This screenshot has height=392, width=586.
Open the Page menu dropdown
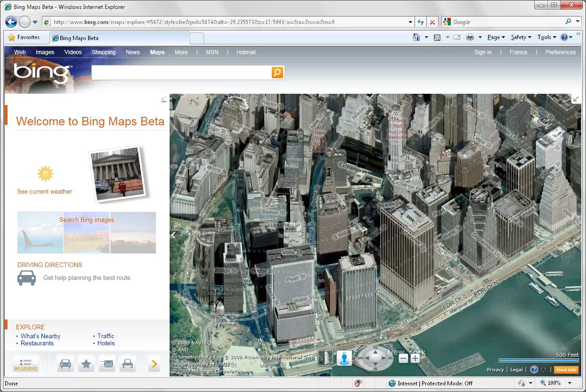[496, 37]
